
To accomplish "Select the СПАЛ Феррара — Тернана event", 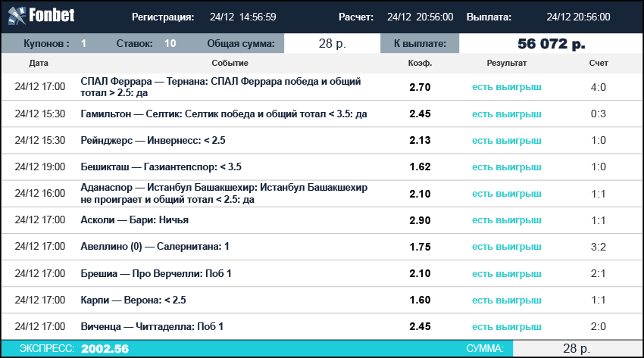I will coord(220,87).
